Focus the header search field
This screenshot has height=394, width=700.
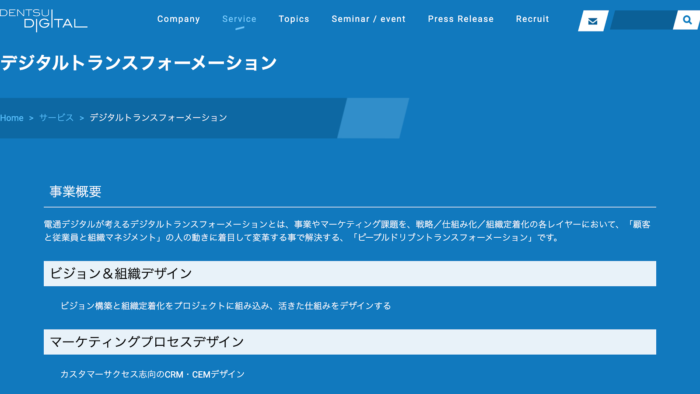[643, 21]
